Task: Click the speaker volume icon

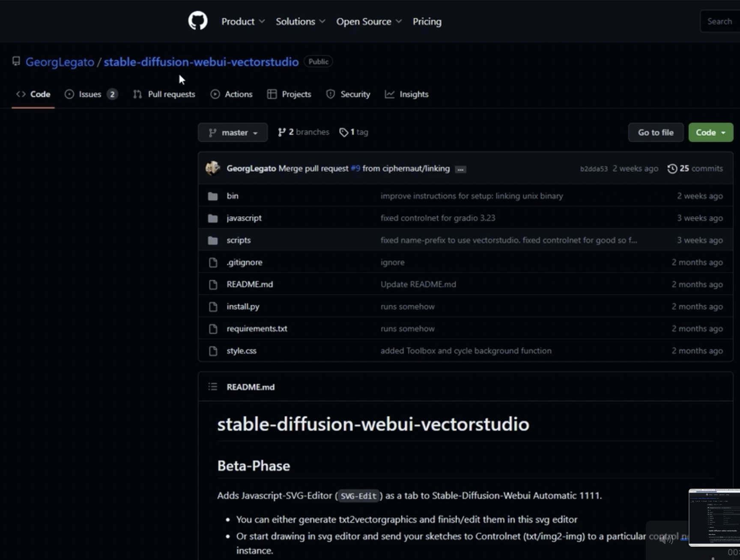Action: (x=666, y=539)
